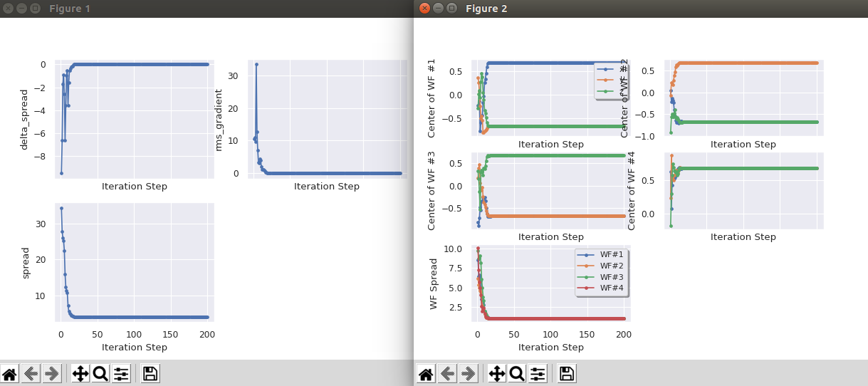This screenshot has width=868, height=386.
Task: Close the Figure 2 window
Action: 425,9
